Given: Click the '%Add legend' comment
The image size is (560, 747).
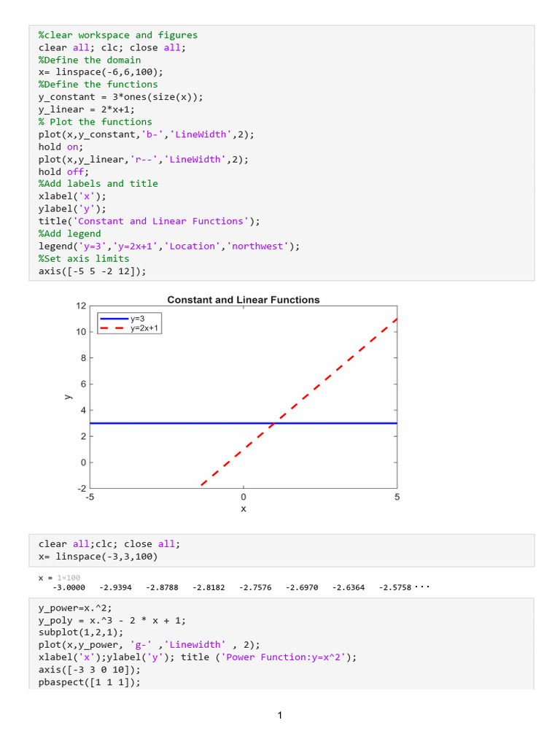Looking at the screenshot, I should [x=69, y=233].
